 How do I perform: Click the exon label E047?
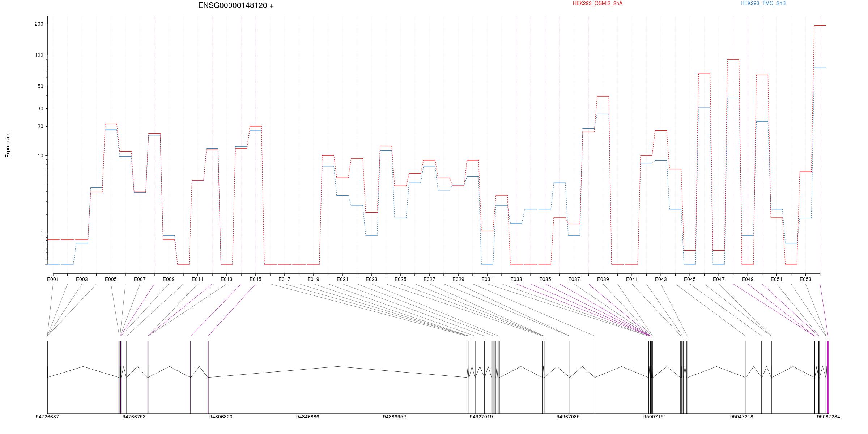(719, 279)
